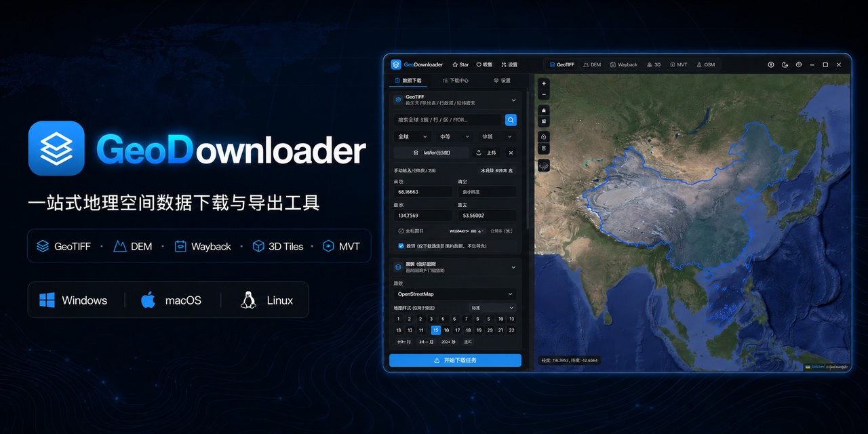
Task: Open the 中等 dropdown
Action: pos(454,136)
